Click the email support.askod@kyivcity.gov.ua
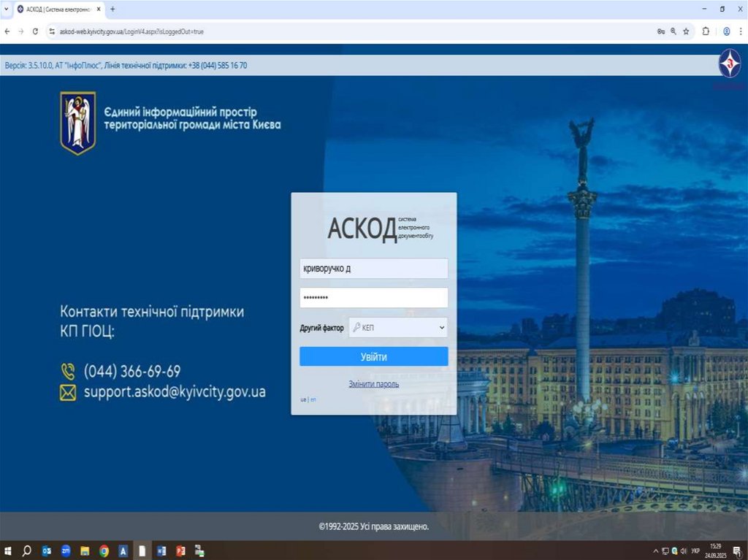This screenshot has width=748, height=560. [x=175, y=392]
